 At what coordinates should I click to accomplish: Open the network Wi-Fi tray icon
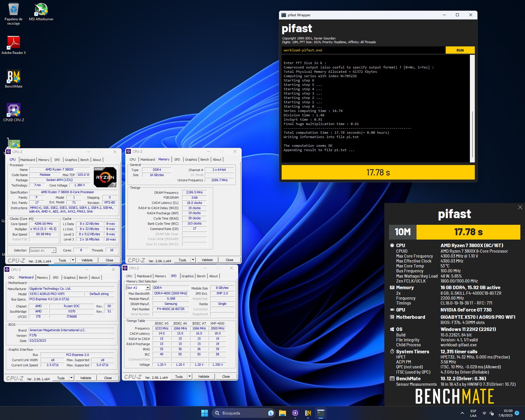click(484, 413)
